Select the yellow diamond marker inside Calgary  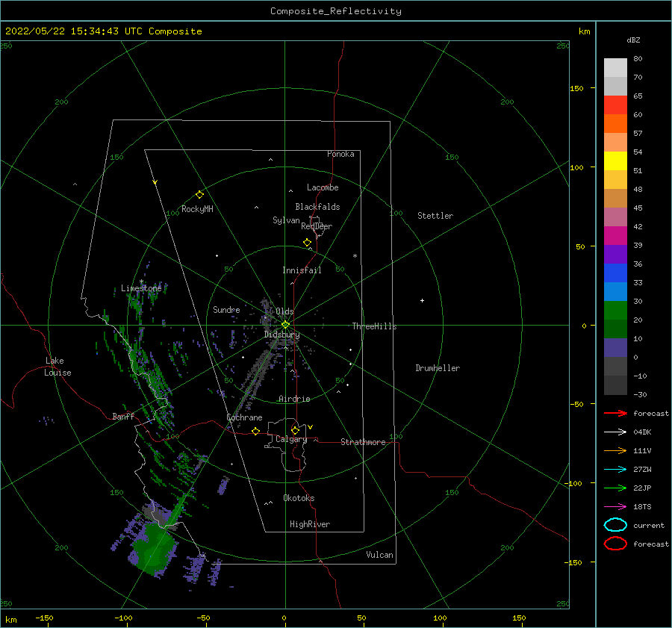(x=295, y=430)
